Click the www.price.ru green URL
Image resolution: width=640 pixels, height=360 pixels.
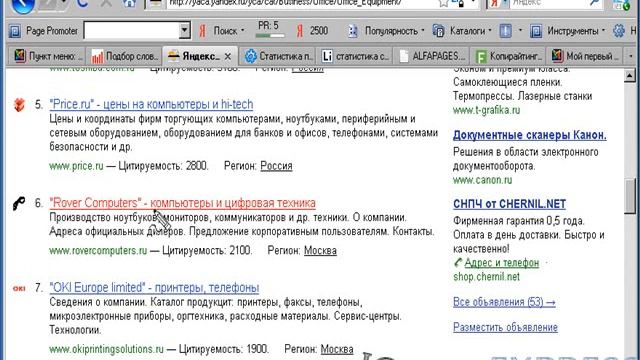click(x=76, y=166)
